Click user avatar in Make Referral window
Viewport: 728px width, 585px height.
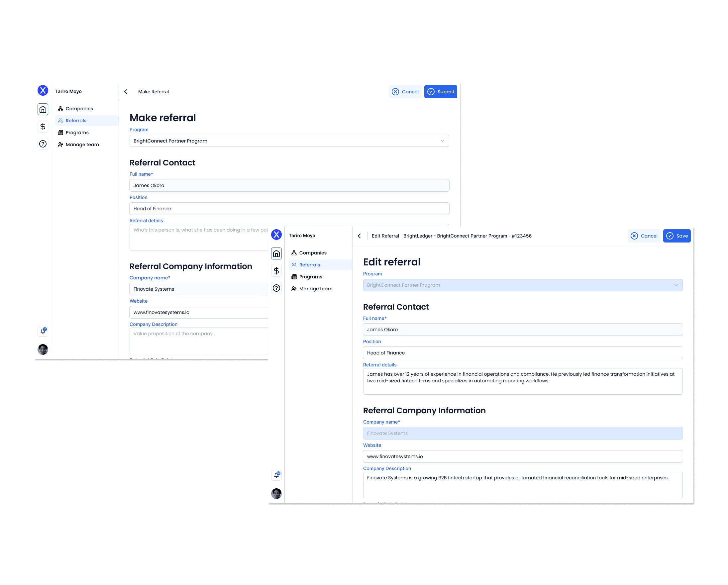(x=43, y=349)
